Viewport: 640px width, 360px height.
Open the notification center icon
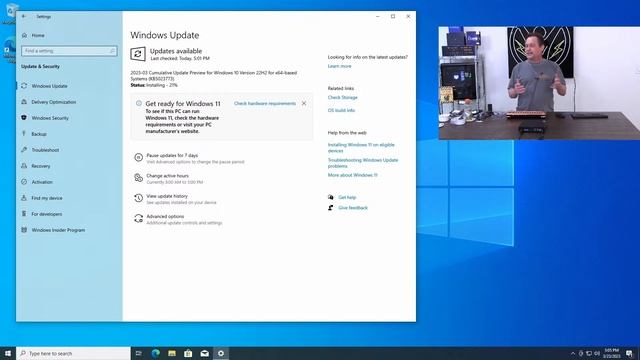[x=629, y=353]
